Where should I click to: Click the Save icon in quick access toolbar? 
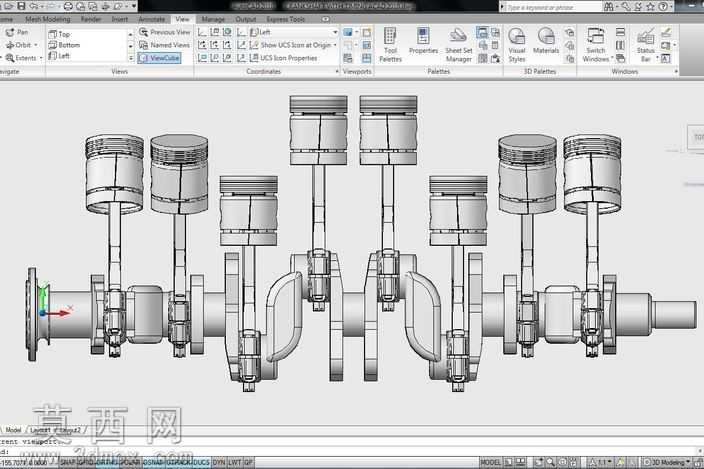pos(21,6)
